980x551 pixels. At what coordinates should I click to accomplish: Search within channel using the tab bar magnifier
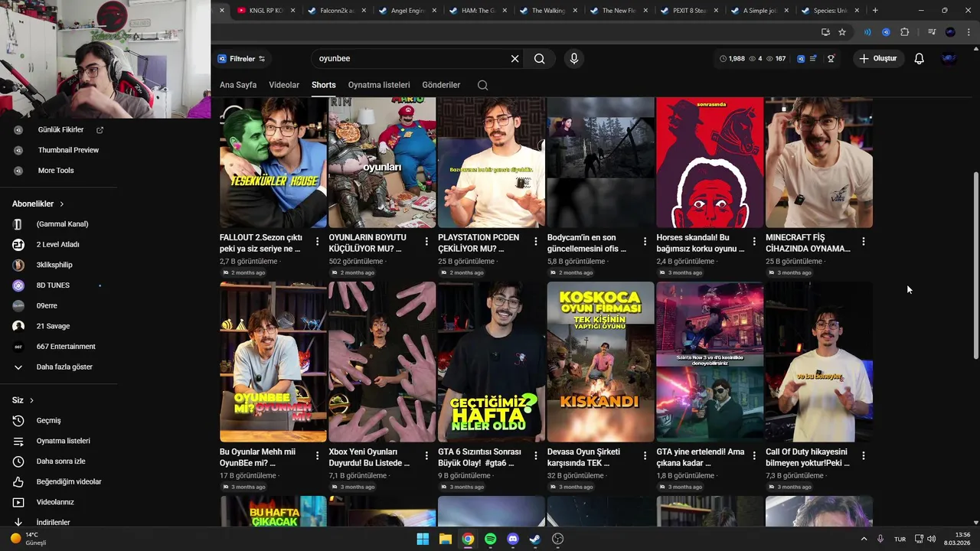[482, 85]
